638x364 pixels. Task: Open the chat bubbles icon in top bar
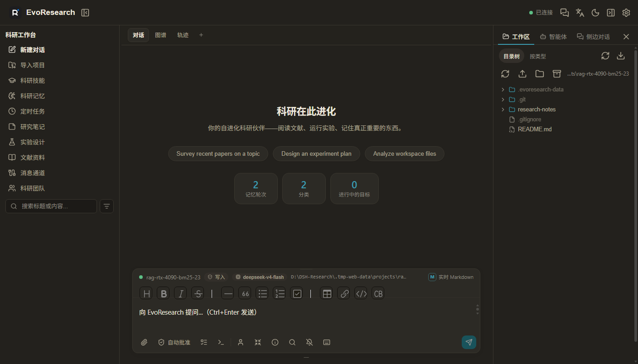[x=565, y=13]
